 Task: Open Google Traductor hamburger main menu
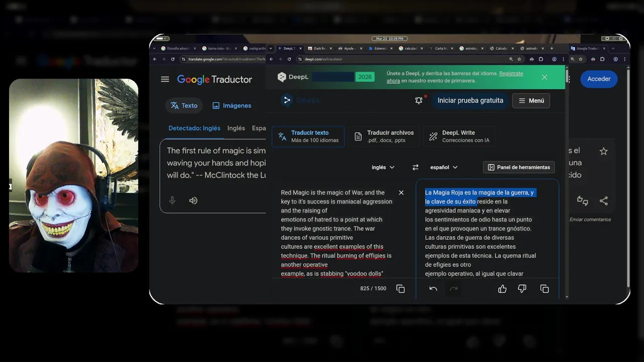(x=165, y=79)
